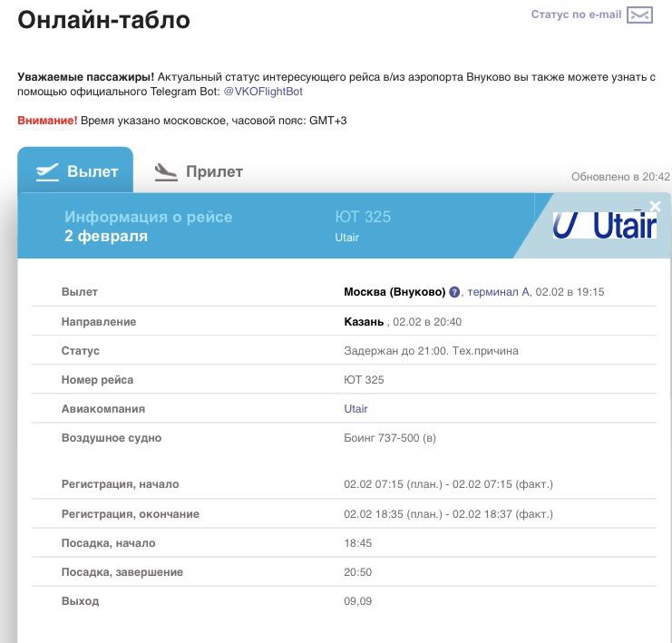Image resolution: width=672 pixels, height=643 pixels.
Task: Click the 'Utair' subtitle under ЮТ 325 header
Action: pyautogui.click(x=346, y=238)
